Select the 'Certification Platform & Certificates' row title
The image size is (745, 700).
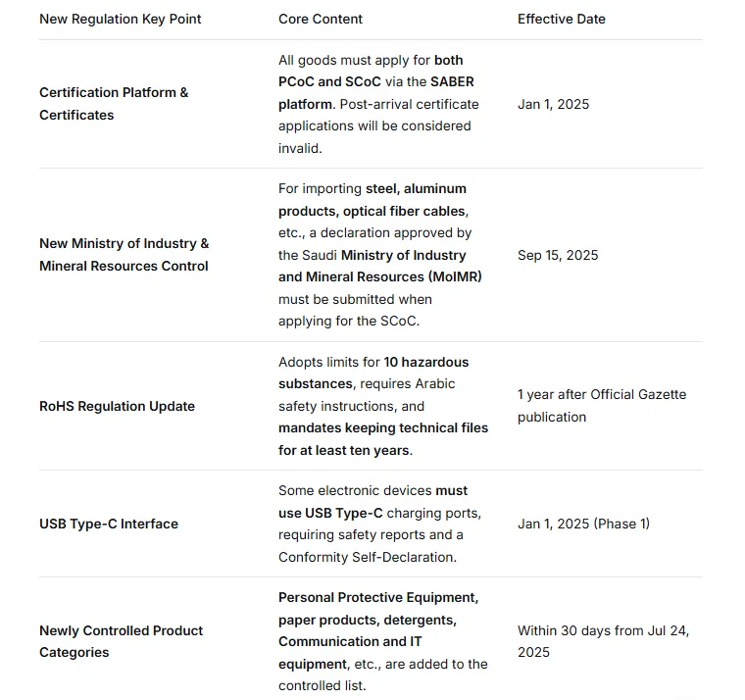114,104
